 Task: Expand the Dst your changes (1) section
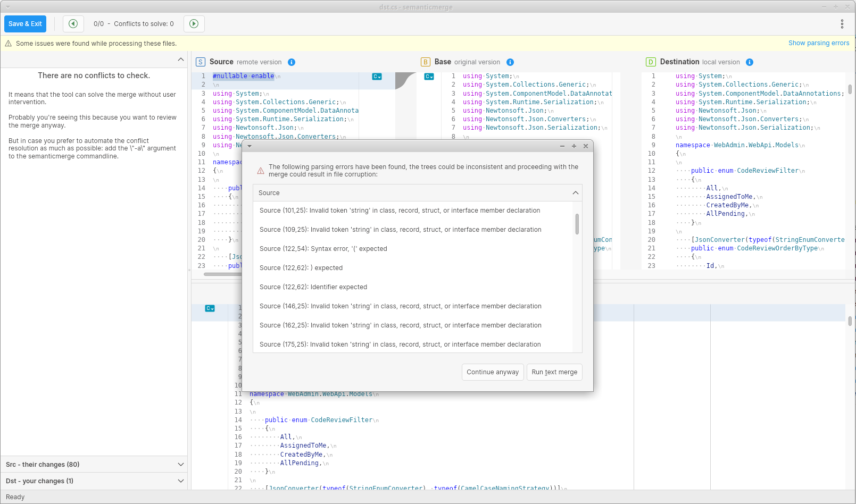[181, 481]
